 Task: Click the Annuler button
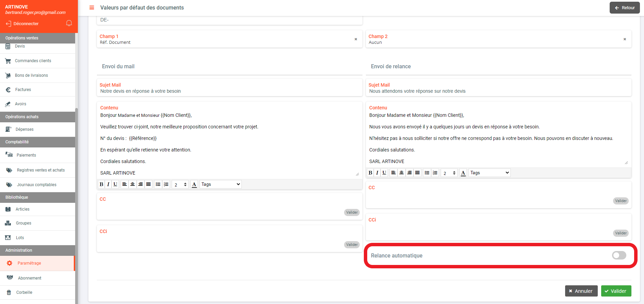[581, 291]
